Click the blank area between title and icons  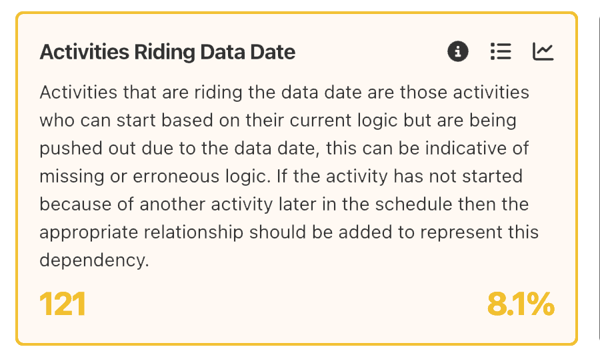pos(371,52)
